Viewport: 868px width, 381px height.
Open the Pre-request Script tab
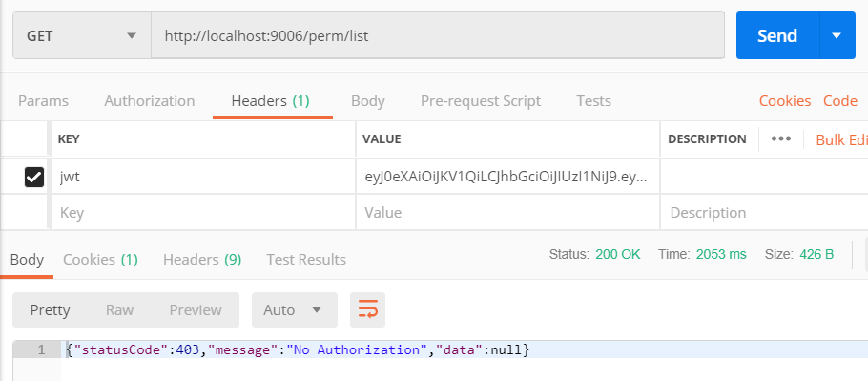[x=481, y=101]
